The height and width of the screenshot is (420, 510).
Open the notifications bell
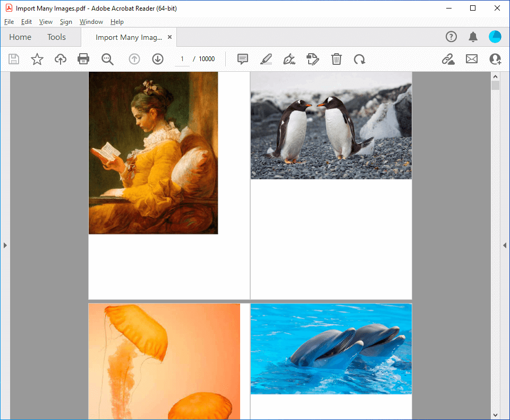[x=473, y=37]
